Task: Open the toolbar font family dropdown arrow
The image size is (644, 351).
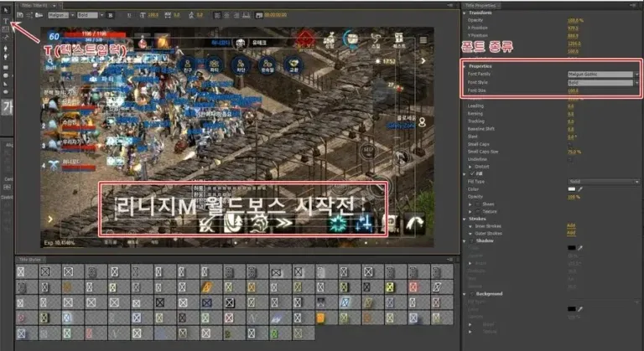Action: coord(73,15)
